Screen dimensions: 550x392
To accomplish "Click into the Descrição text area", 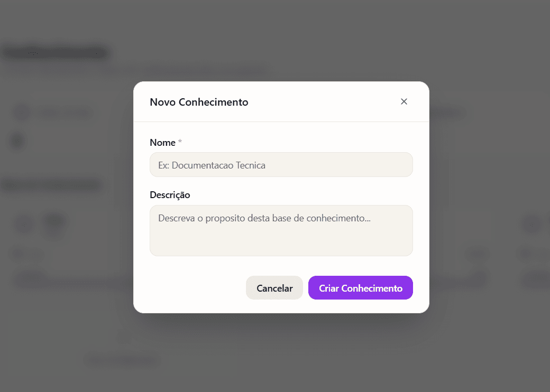I will coord(281,230).
